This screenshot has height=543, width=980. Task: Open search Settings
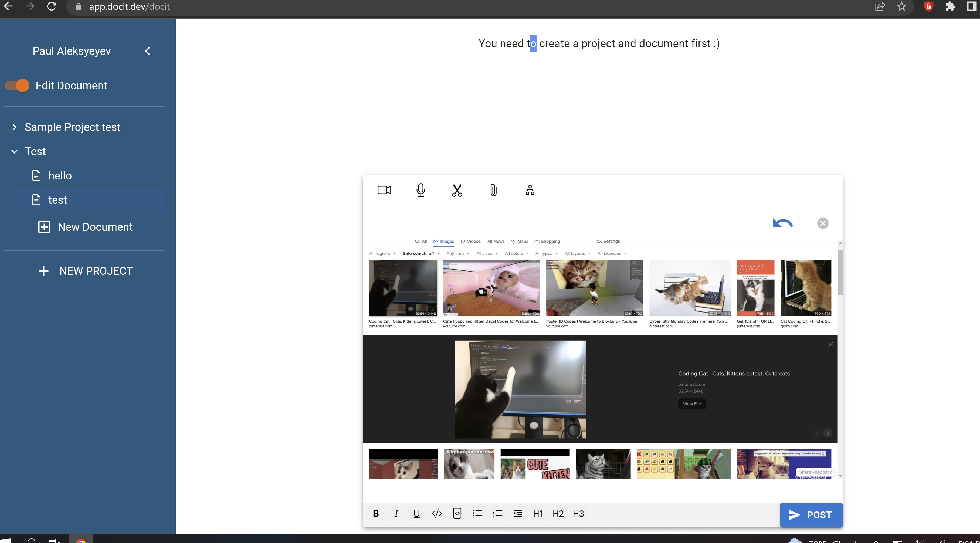pos(608,241)
